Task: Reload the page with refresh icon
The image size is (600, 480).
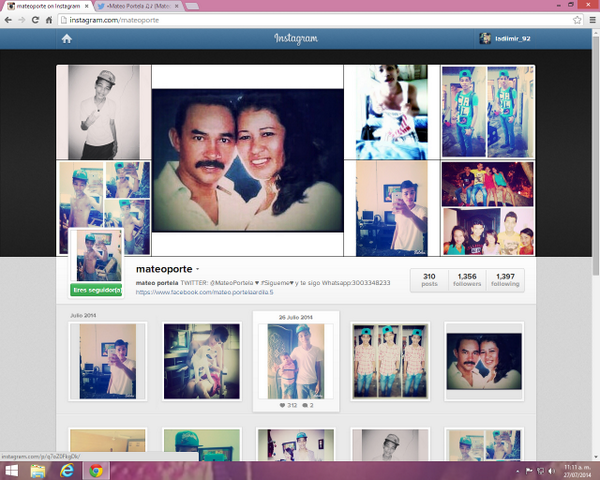Action: click(x=35, y=20)
